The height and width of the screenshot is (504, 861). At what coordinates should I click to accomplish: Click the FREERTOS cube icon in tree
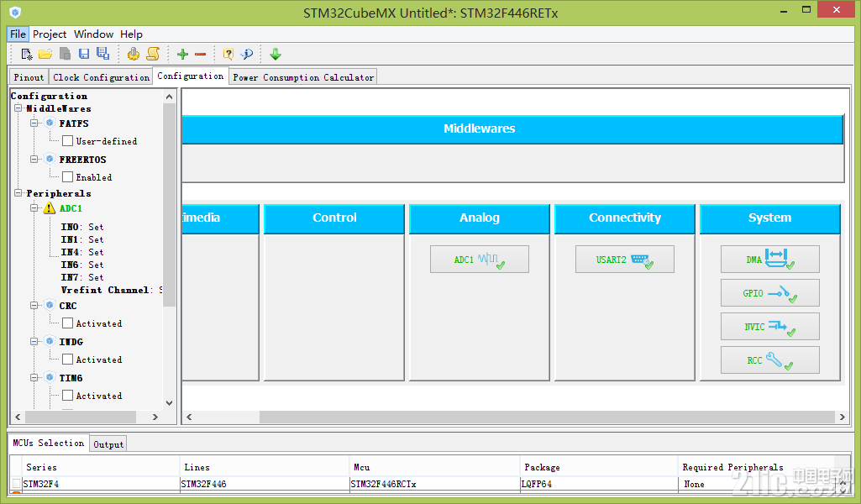(50, 160)
